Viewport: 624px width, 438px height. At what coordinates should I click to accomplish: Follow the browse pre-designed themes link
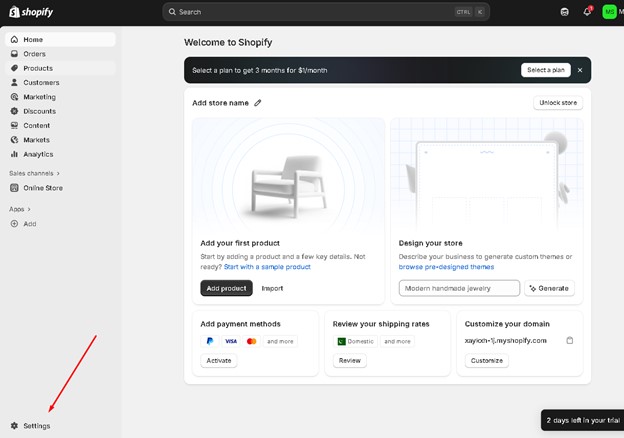[446, 267]
